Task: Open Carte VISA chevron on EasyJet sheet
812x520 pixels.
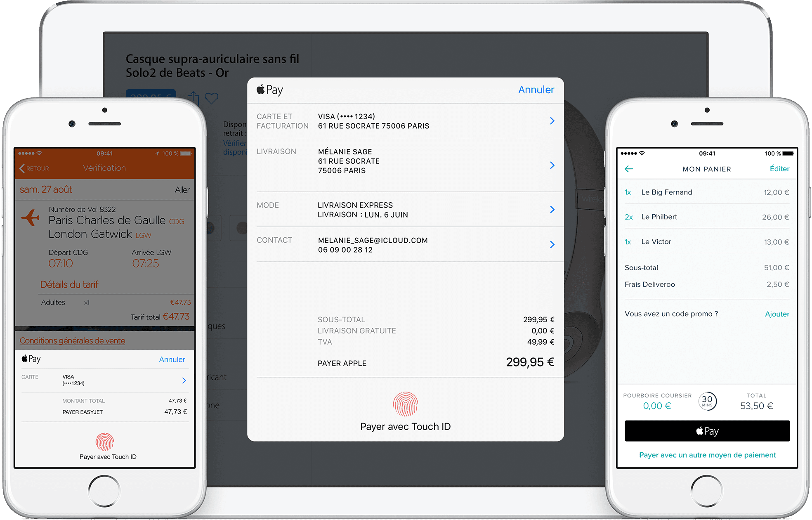Action: coord(184,381)
